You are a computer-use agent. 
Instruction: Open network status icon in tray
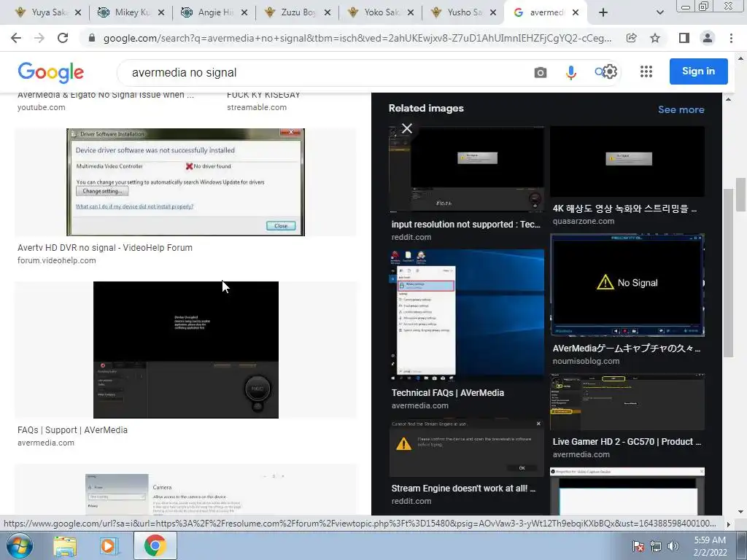[656, 547]
